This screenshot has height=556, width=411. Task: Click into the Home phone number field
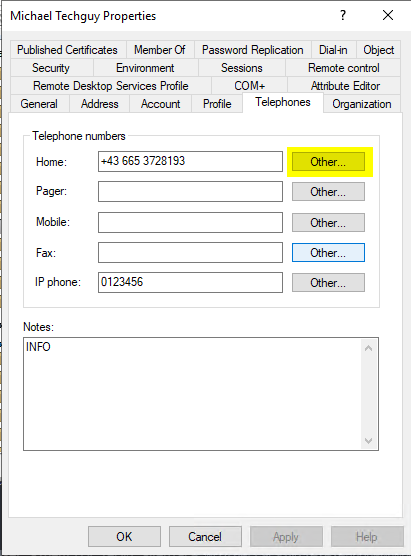pos(190,161)
